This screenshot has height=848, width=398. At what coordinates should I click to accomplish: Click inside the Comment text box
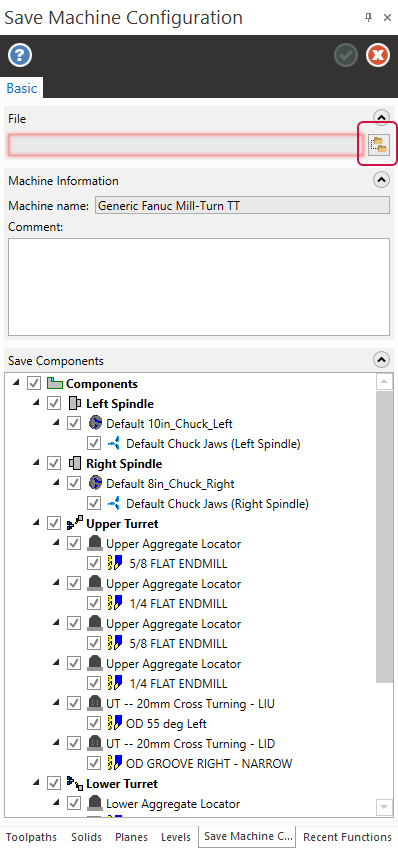point(199,287)
